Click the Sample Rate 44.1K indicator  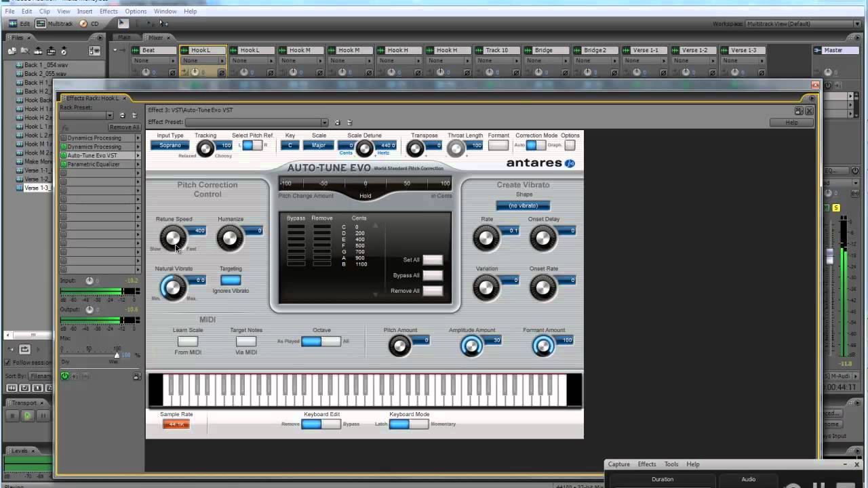click(x=176, y=424)
